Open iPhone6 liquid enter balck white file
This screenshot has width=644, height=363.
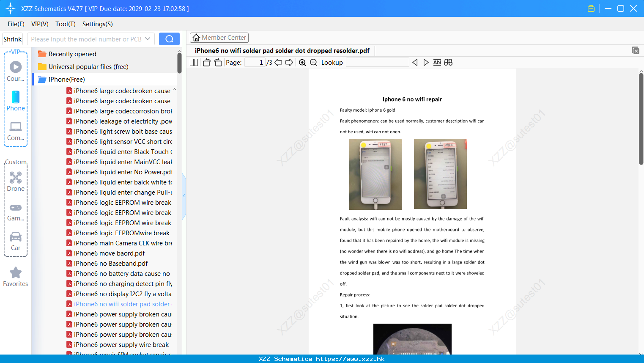click(119, 182)
